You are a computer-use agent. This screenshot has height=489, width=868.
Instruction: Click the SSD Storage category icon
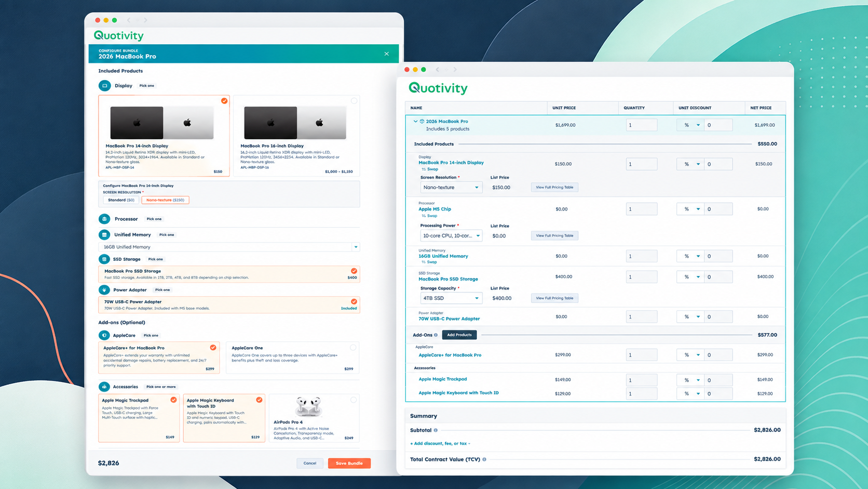104,259
